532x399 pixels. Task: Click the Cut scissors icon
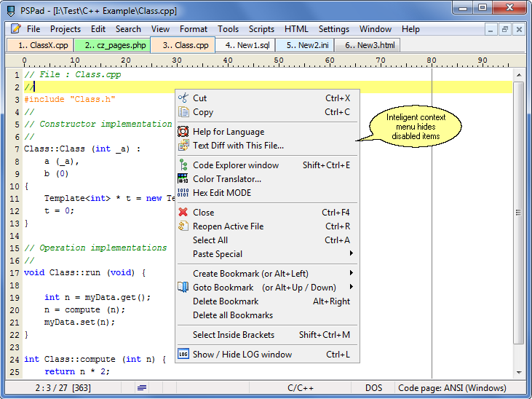tap(183, 98)
